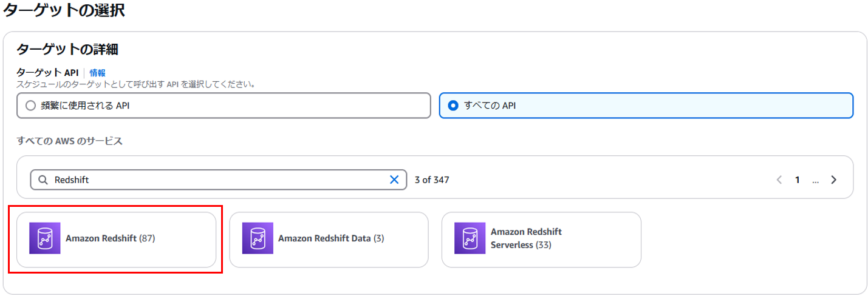868x296 pixels.
Task: Select page 1 in the pagination
Action: click(x=797, y=180)
